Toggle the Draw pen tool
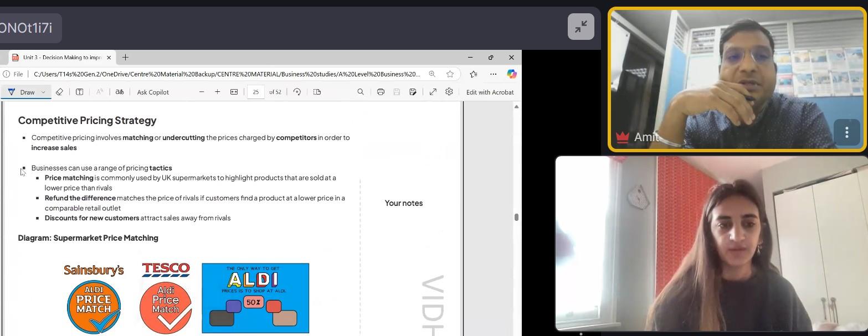The image size is (868, 336). tap(21, 92)
